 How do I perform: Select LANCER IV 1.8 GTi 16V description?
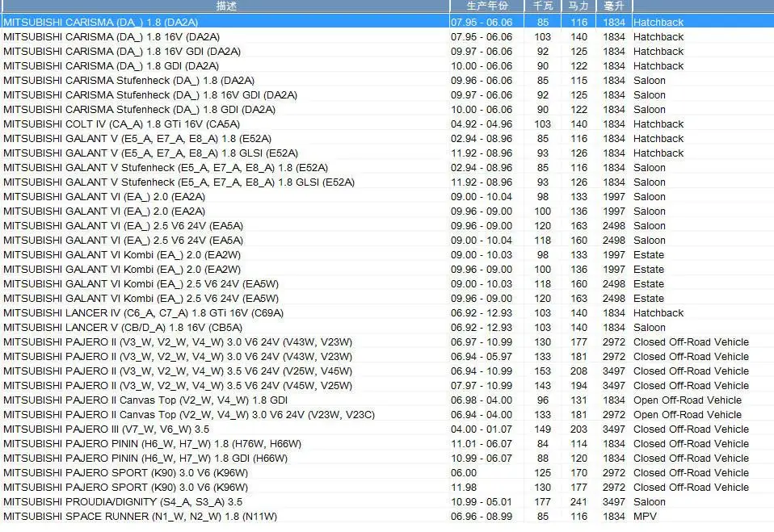pyautogui.click(x=143, y=313)
